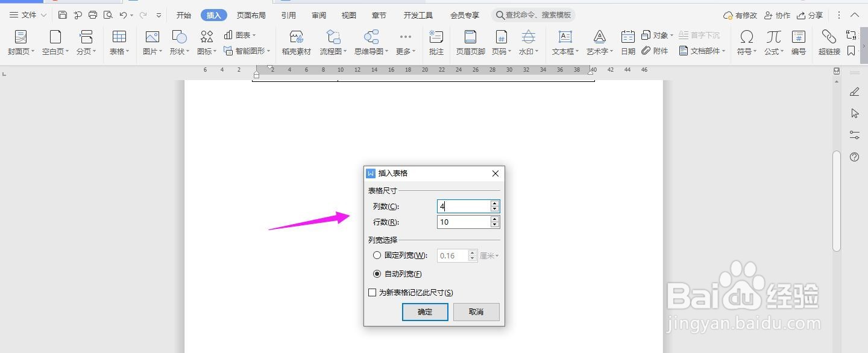Viewport: 868px width, 353px height.
Task: Click the 列数 column count input field
Action: [464, 207]
